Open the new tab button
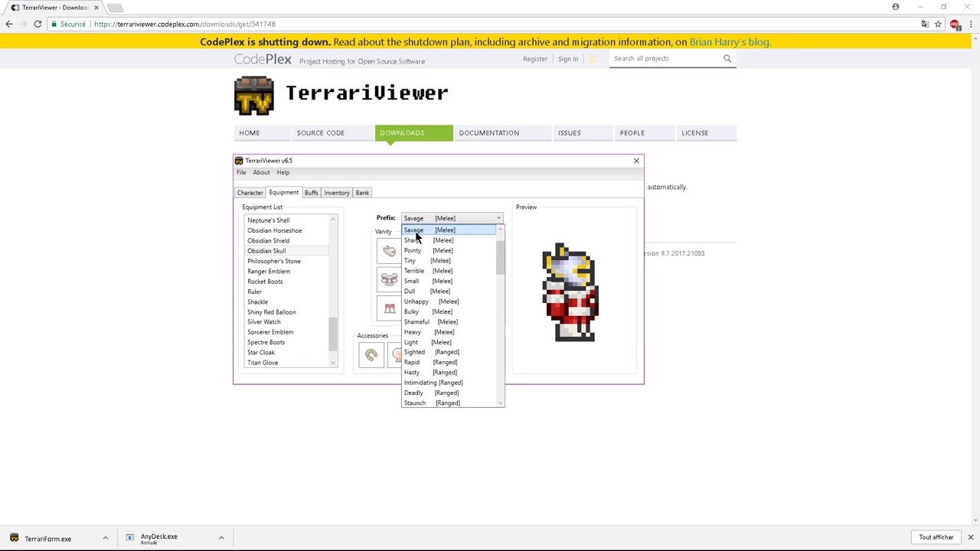 113,8
